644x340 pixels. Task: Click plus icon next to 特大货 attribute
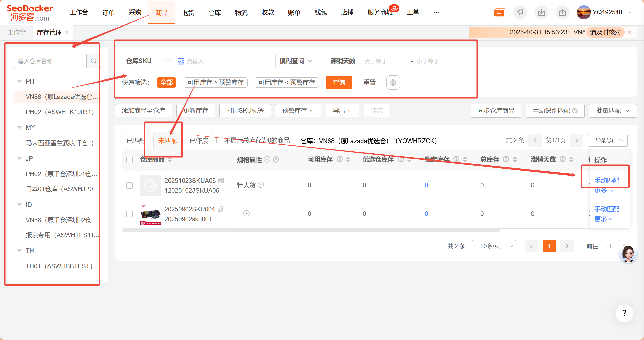pos(261,185)
